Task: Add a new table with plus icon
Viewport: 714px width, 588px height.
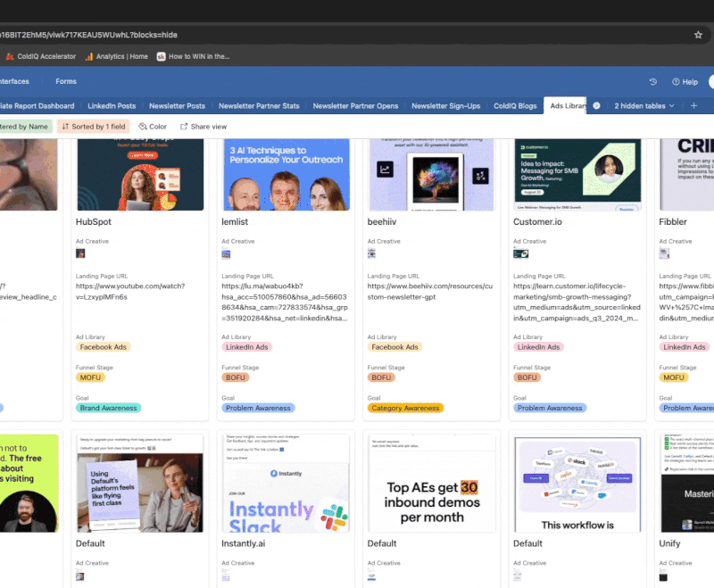Action: pyautogui.click(x=693, y=105)
